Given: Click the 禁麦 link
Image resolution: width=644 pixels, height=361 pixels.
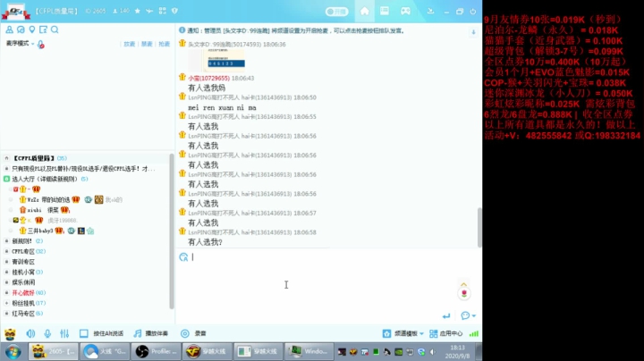Looking at the screenshot, I should [x=147, y=44].
